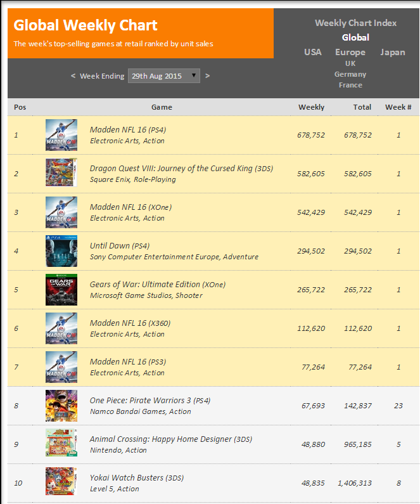Viewport: 420px width, 504px height.
Task: Open Madden NFL 16 (X360) cover thumbnail
Action: pyautogui.click(x=61, y=328)
